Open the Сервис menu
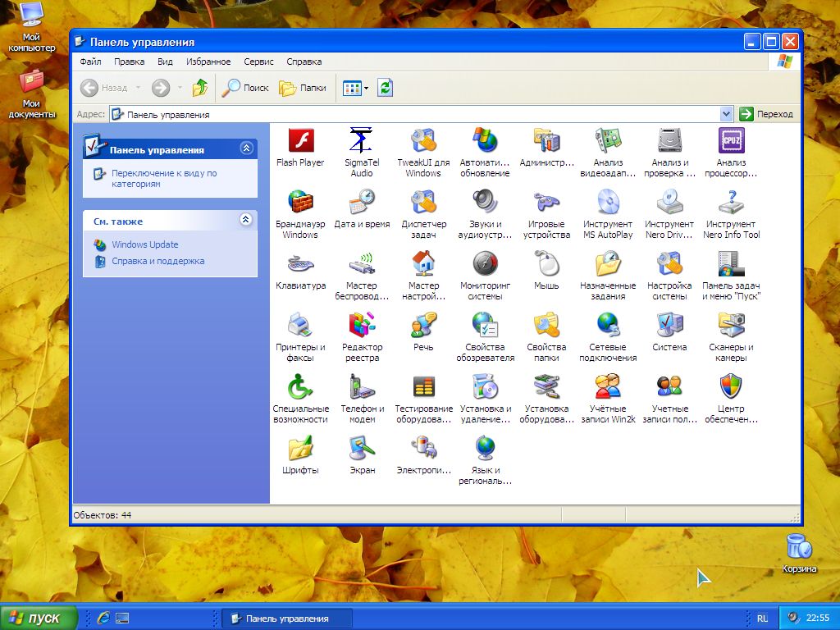This screenshot has height=630, width=840. click(x=258, y=62)
